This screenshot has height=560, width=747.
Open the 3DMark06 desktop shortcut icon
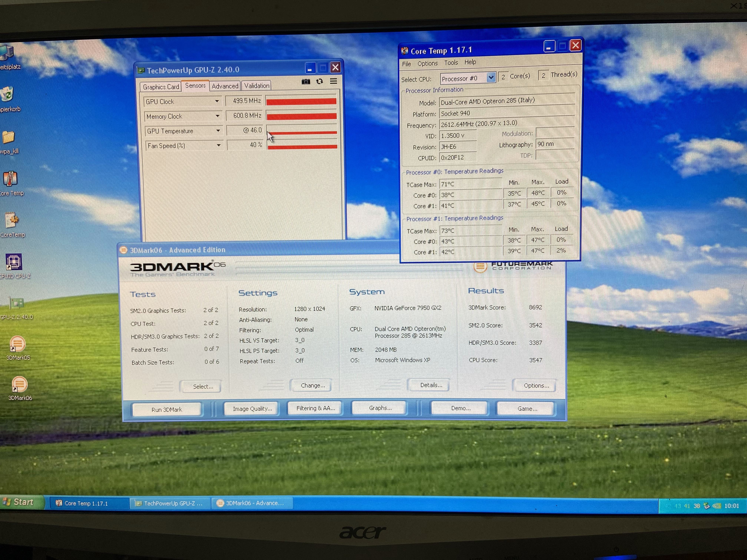[19, 385]
